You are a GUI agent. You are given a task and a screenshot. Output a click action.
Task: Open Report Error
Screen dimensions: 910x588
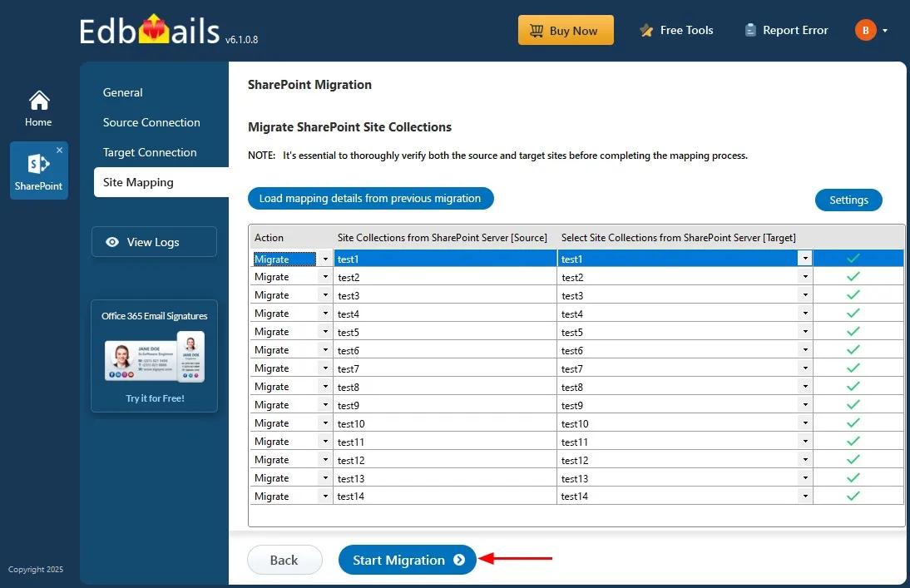coord(786,30)
